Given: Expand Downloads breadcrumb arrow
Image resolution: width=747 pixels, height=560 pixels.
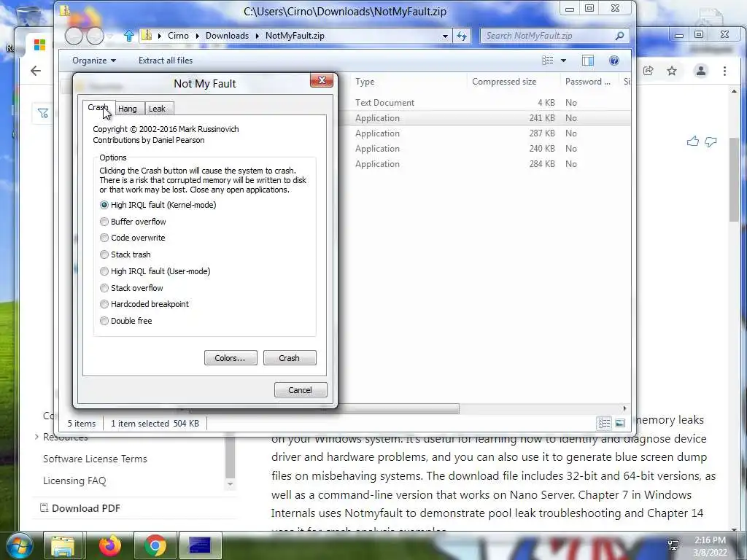Looking at the screenshot, I should pyautogui.click(x=257, y=36).
